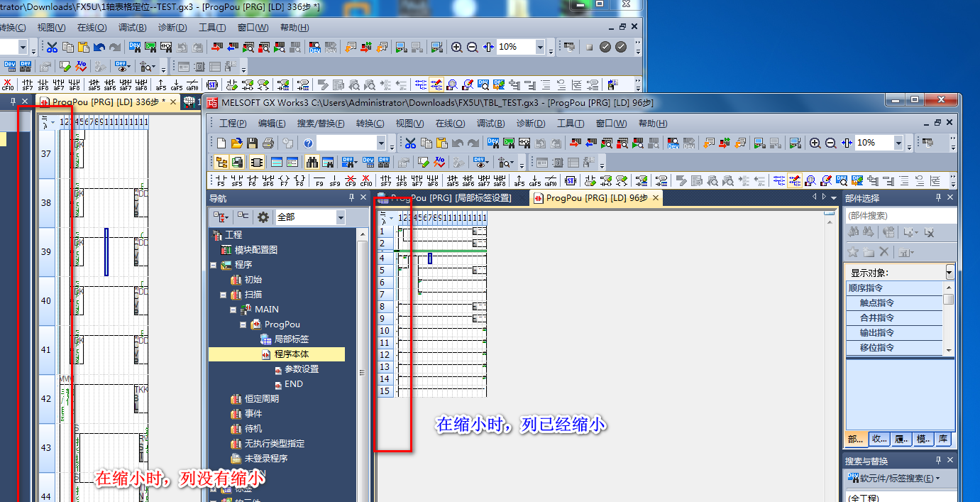Insert an F7 coil from ladder toolbar

click(x=284, y=180)
